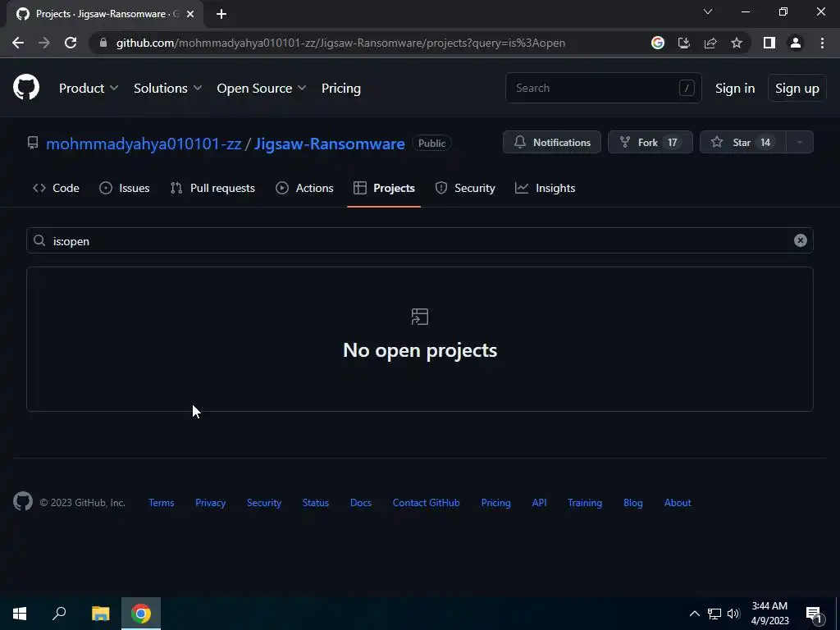Show hidden system tray icons
The height and width of the screenshot is (630, 840).
[x=694, y=614]
